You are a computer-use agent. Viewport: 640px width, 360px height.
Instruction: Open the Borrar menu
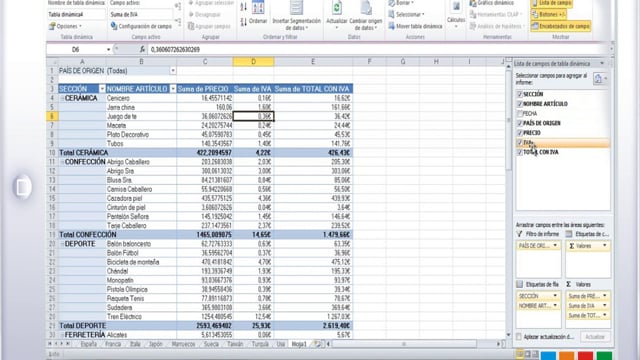click(401, 3)
